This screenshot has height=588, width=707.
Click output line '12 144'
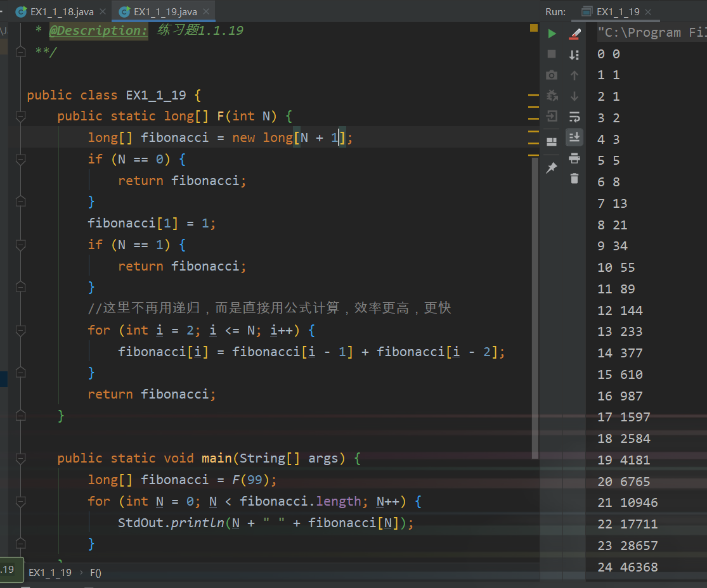point(620,310)
